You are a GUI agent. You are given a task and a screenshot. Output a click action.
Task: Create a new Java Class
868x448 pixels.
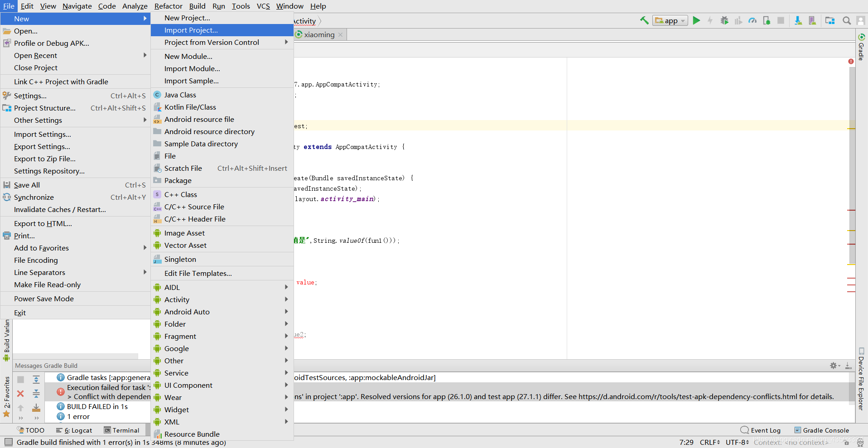point(222,95)
